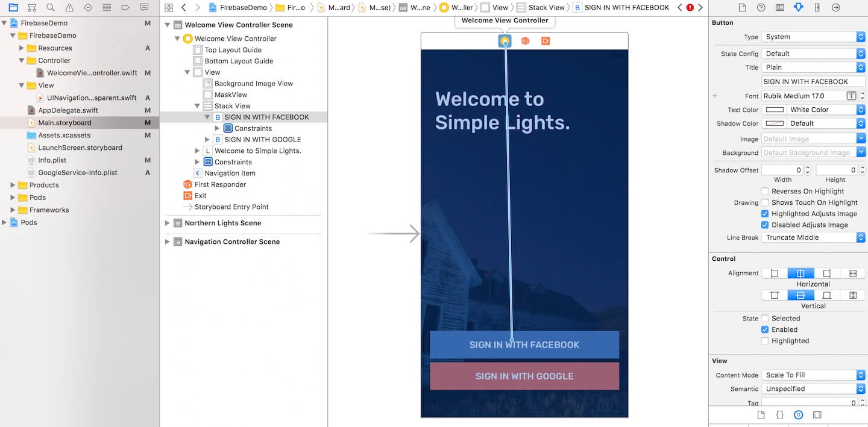Set horizontal alignment to left
Image resolution: width=868 pixels, height=427 pixels.
tap(775, 273)
